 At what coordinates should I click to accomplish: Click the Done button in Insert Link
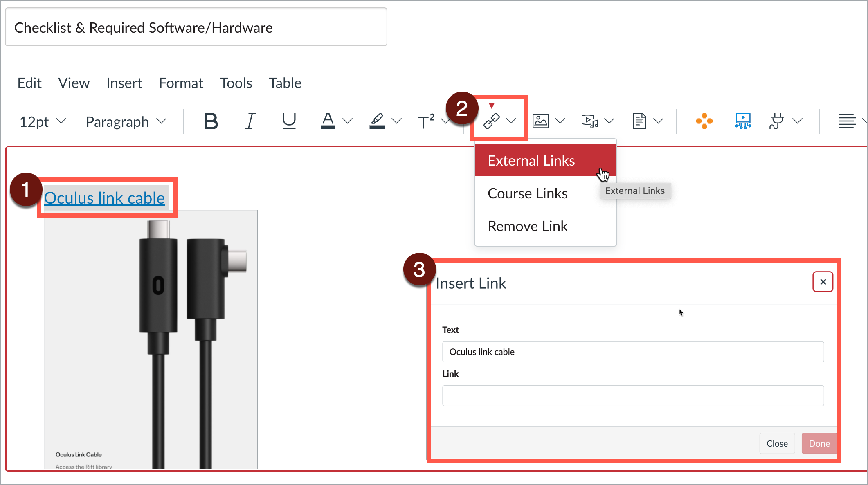pyautogui.click(x=819, y=443)
